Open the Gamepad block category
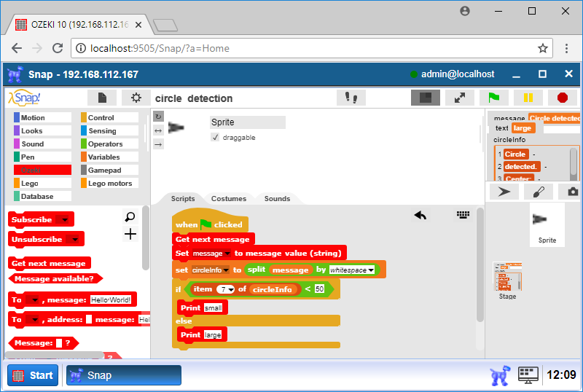 (110, 170)
